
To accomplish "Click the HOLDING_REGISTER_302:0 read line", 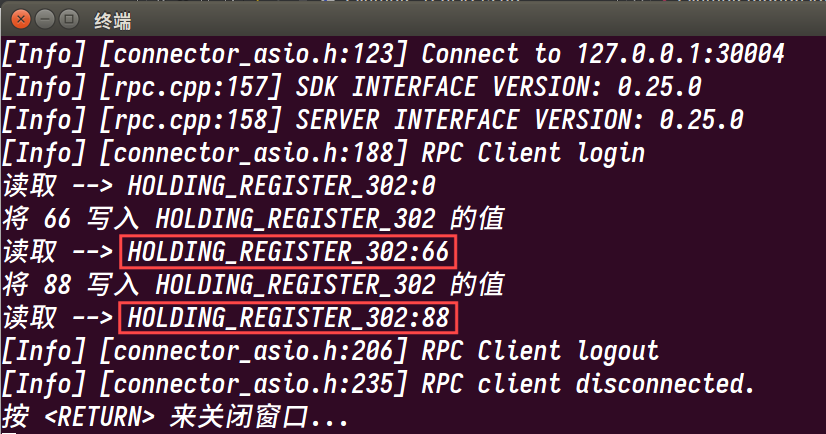I will coord(220,186).
